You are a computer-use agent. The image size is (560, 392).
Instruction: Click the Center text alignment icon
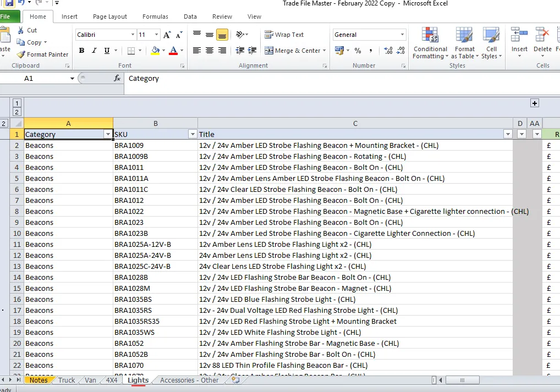point(210,51)
